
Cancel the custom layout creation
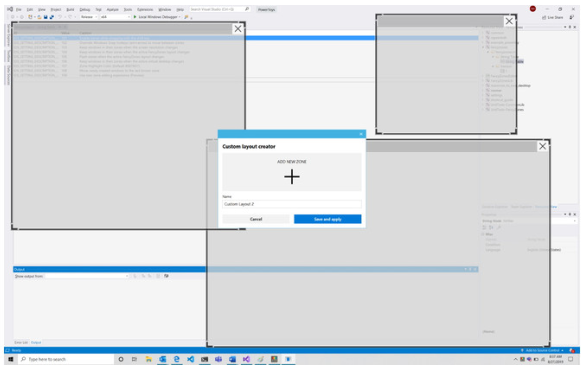coord(256,219)
